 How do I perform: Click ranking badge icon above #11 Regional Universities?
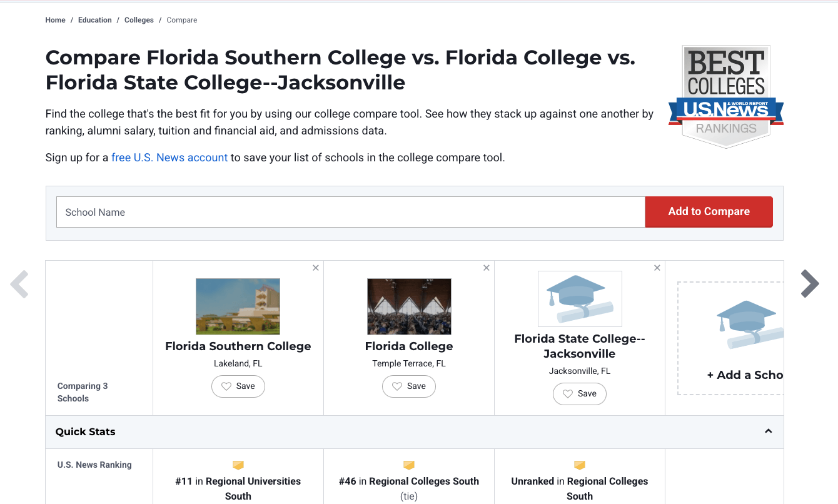click(x=238, y=465)
